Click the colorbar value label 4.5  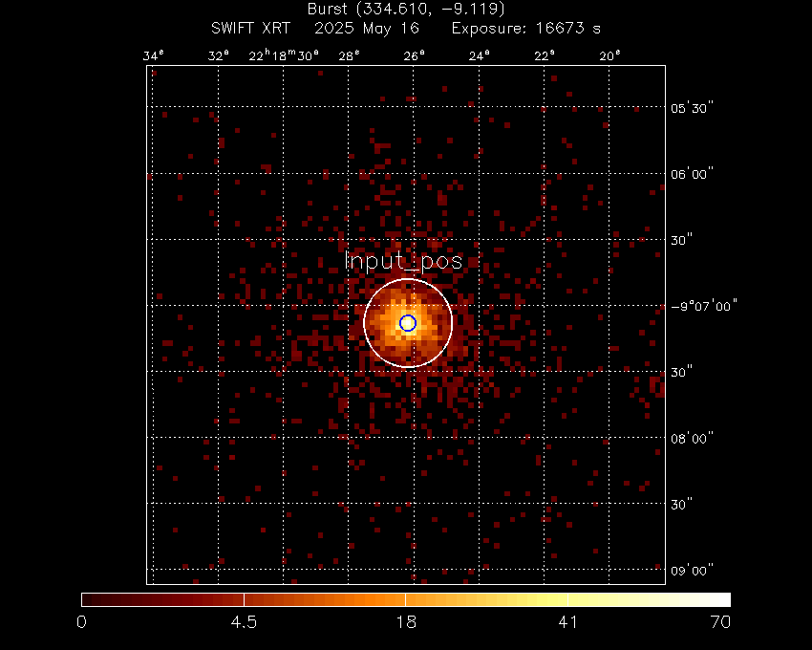(x=245, y=623)
